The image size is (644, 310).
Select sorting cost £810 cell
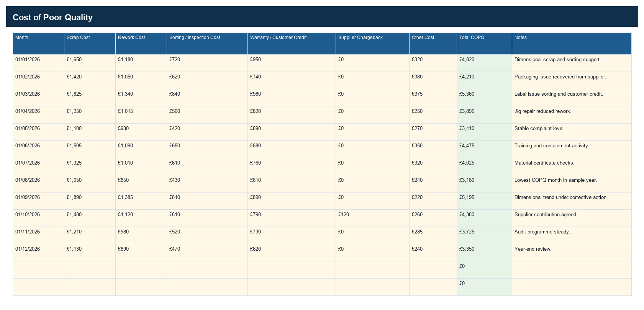click(207, 201)
